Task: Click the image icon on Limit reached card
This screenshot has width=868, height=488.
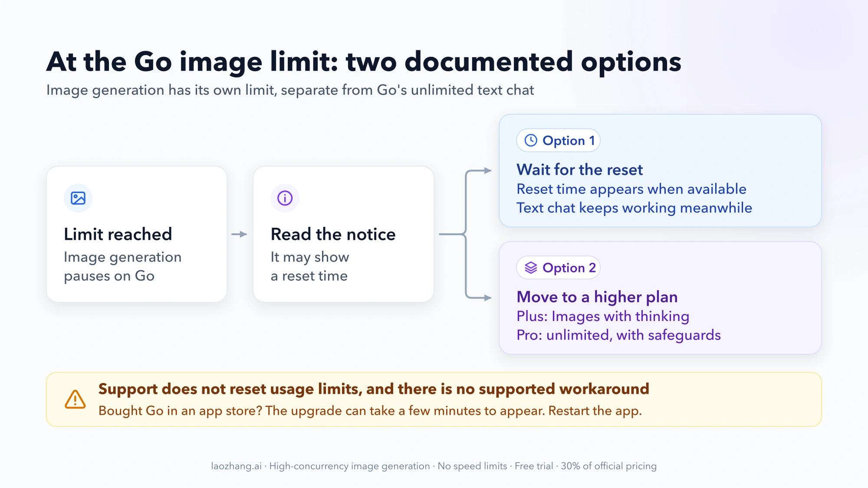Action: coord(78,198)
